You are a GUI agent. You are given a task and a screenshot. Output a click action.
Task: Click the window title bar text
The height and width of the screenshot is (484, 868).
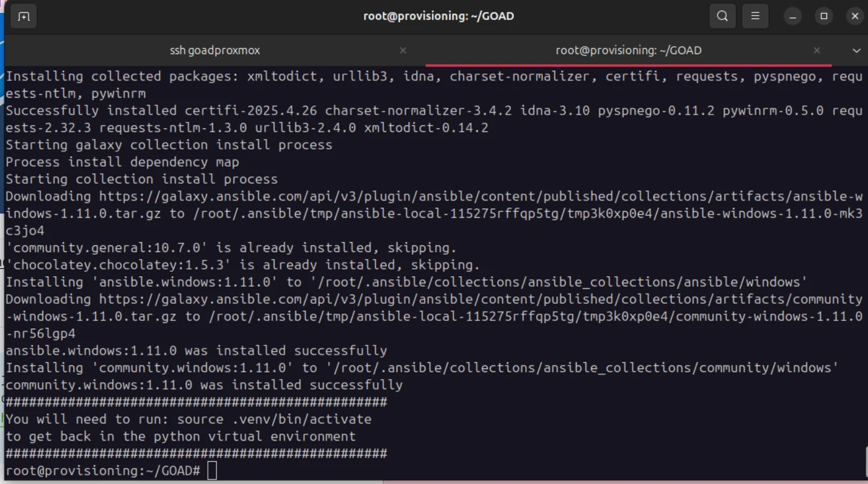pyautogui.click(x=438, y=16)
